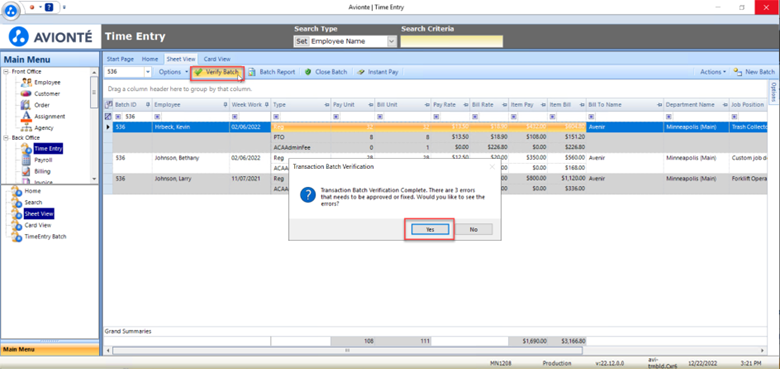This screenshot has height=369, width=780.
Task: Click the New Batch icon in toolbar
Action: pos(738,72)
